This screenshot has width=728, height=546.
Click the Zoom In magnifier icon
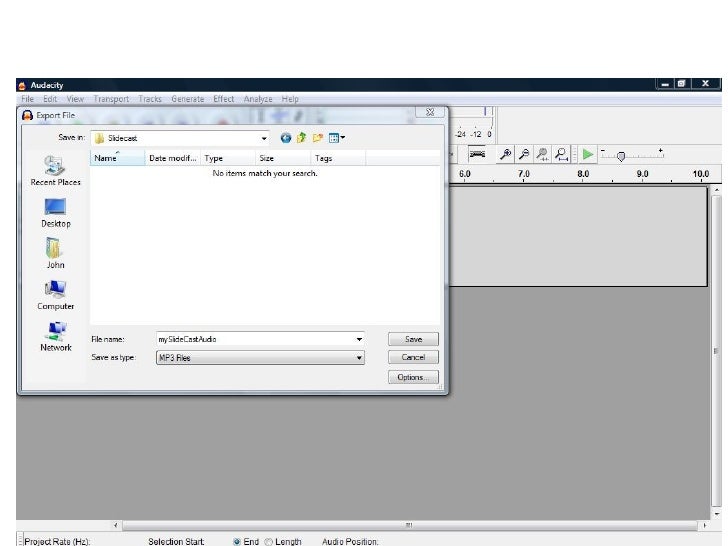[x=505, y=154]
